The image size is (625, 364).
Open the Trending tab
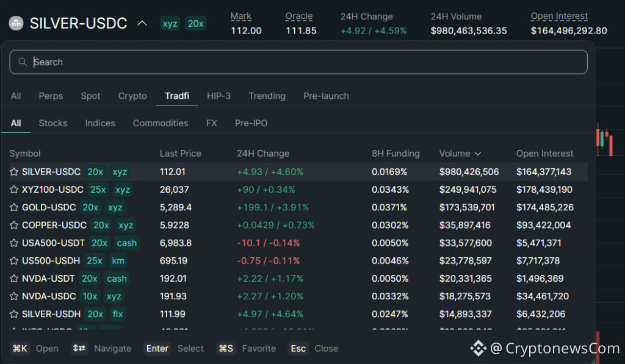coord(267,96)
